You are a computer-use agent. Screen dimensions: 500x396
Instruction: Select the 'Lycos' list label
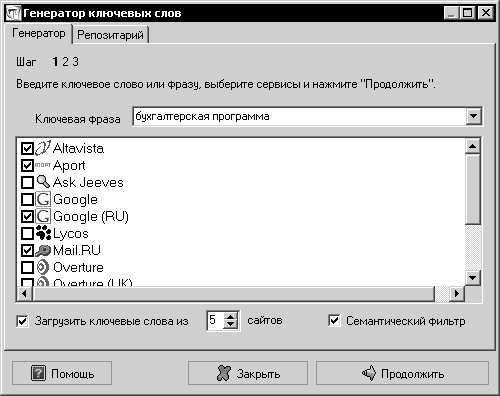click(71, 233)
